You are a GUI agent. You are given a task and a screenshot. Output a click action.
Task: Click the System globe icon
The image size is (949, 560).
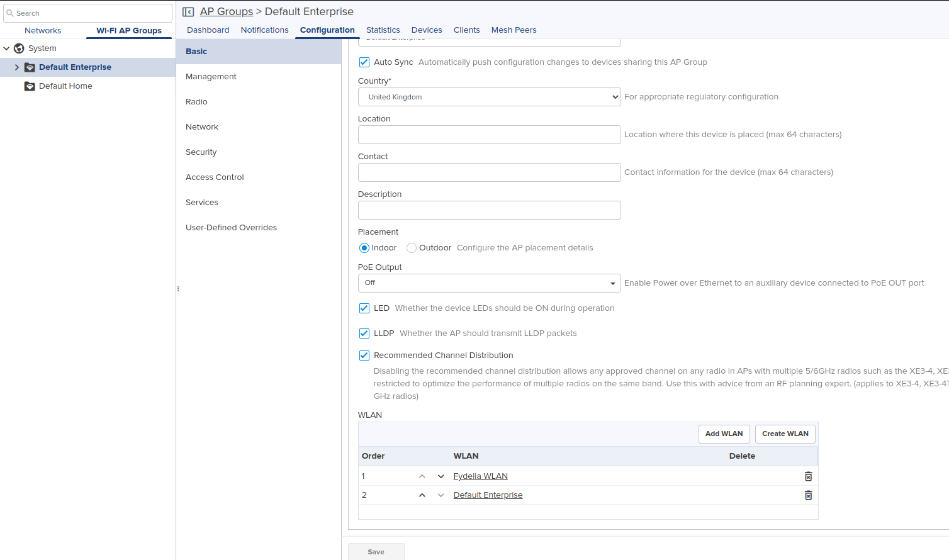click(x=19, y=48)
